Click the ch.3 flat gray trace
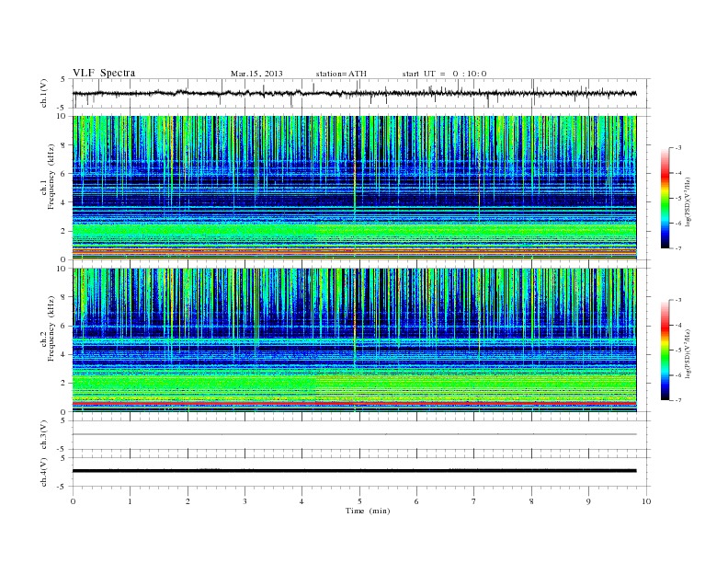This screenshot has height=563, width=728. [354, 434]
